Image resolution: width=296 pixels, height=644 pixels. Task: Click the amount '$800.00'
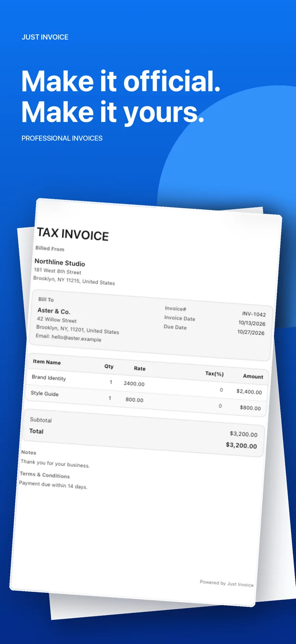click(x=250, y=407)
